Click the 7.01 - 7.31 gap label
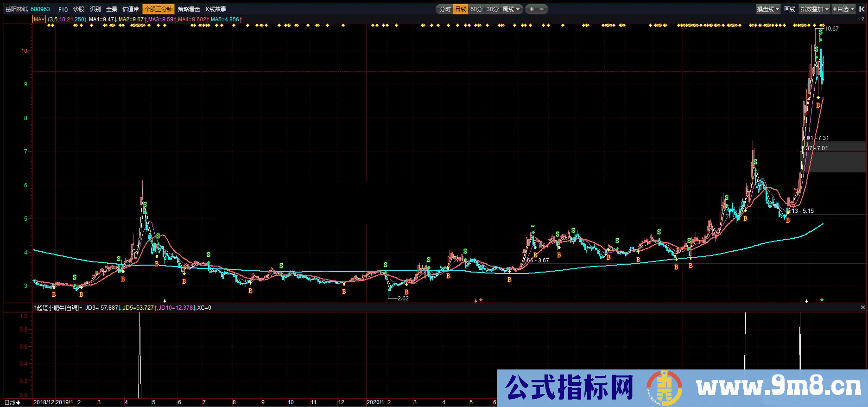 pyautogui.click(x=816, y=138)
